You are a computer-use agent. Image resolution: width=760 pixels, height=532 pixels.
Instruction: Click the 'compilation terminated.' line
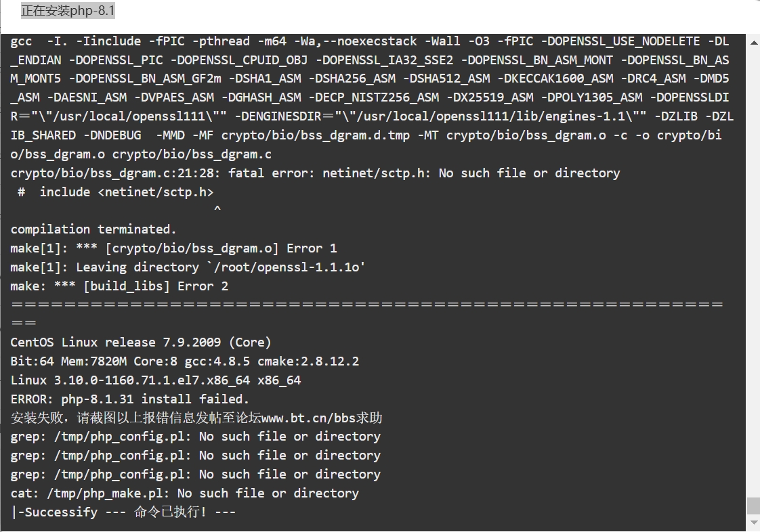coord(93,229)
